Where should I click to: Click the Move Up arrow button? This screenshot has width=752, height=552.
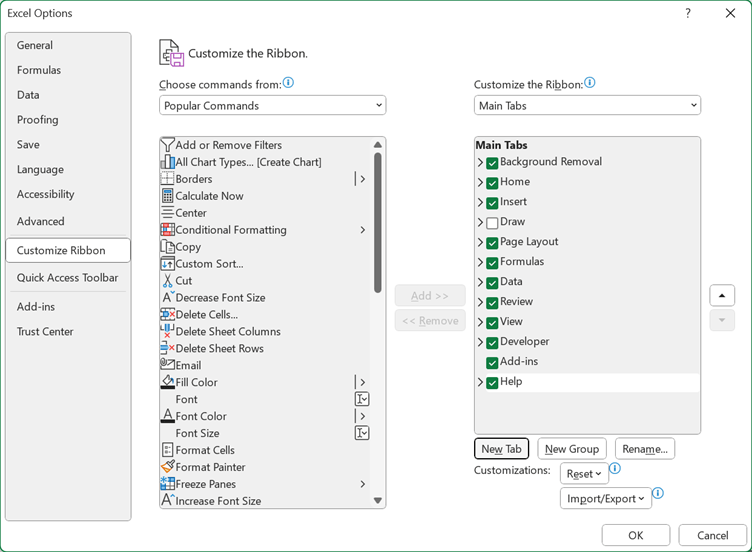tap(721, 295)
